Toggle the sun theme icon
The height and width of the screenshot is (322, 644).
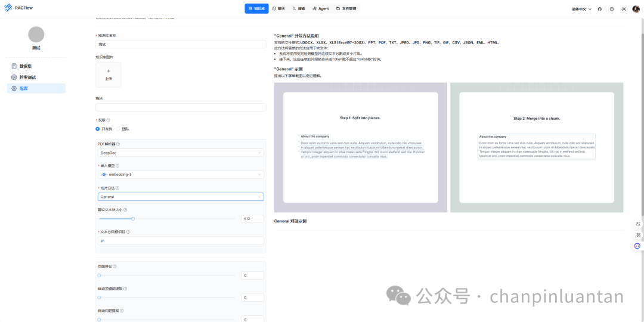point(624,8)
